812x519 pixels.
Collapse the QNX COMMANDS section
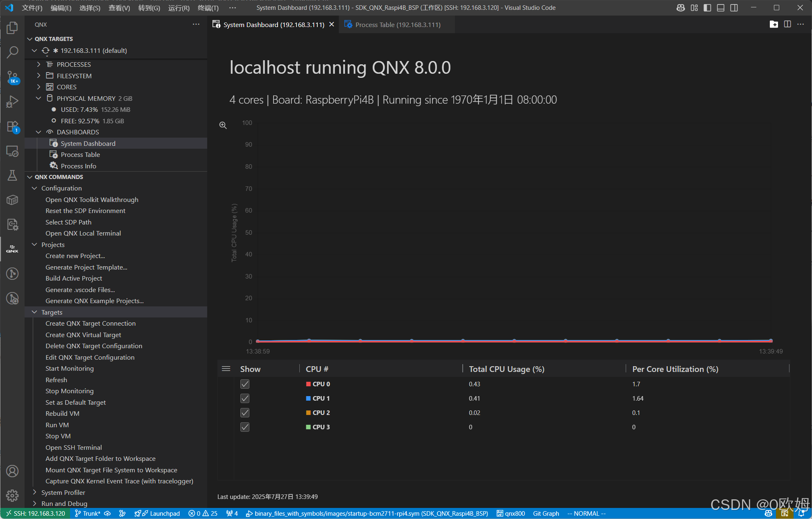tap(29, 177)
